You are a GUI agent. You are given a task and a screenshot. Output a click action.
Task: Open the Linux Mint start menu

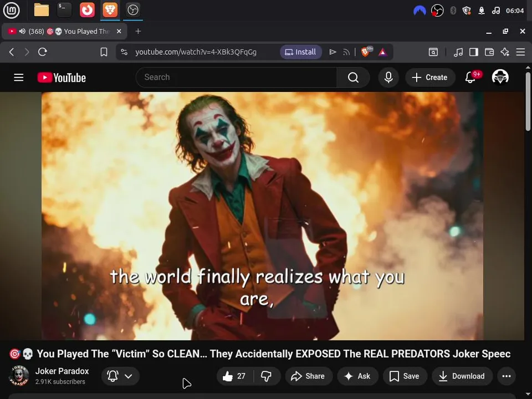click(x=11, y=10)
